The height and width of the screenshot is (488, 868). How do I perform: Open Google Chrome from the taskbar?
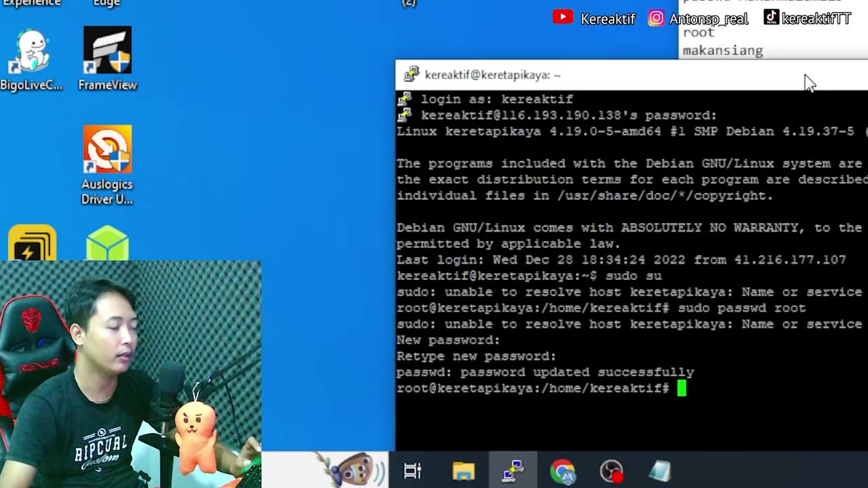point(562,470)
